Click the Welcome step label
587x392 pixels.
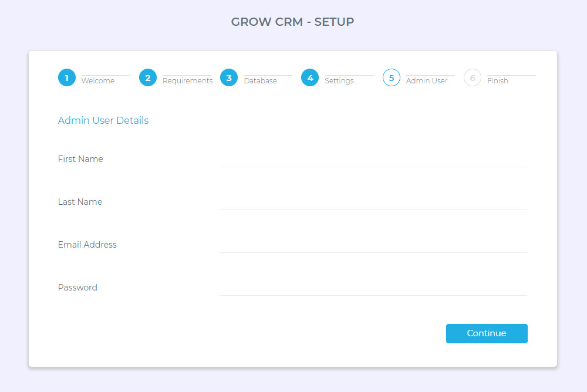point(98,80)
